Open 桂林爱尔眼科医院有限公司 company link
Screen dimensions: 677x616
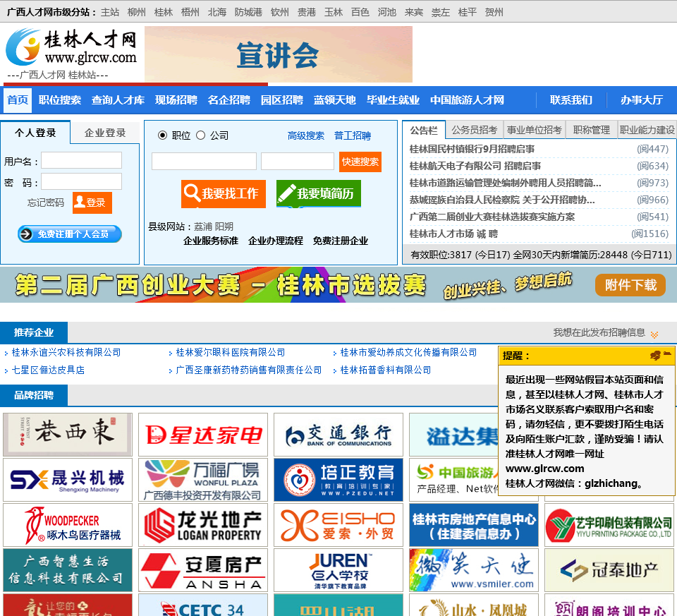point(231,352)
